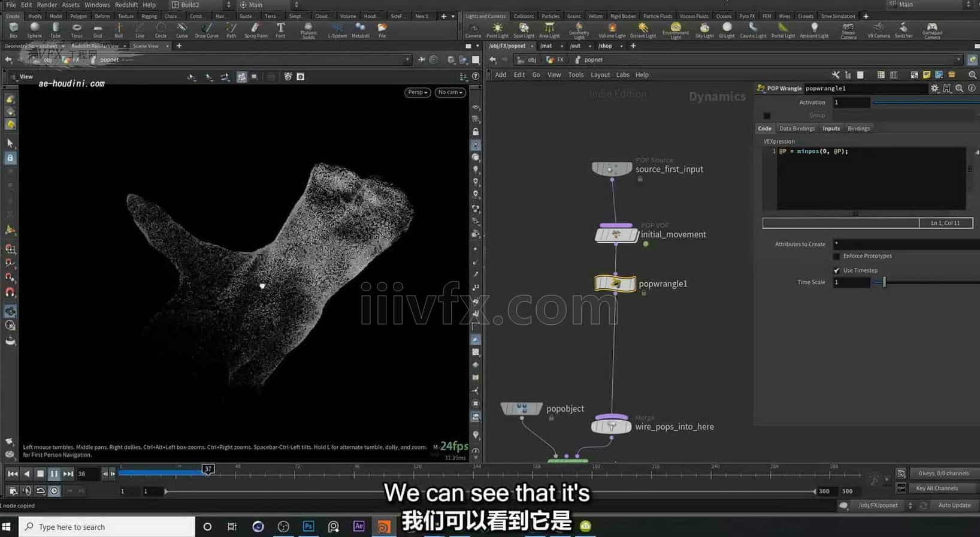The height and width of the screenshot is (537, 980).
Task: Toggle Enforce Prototypes checkbox
Action: coord(837,256)
